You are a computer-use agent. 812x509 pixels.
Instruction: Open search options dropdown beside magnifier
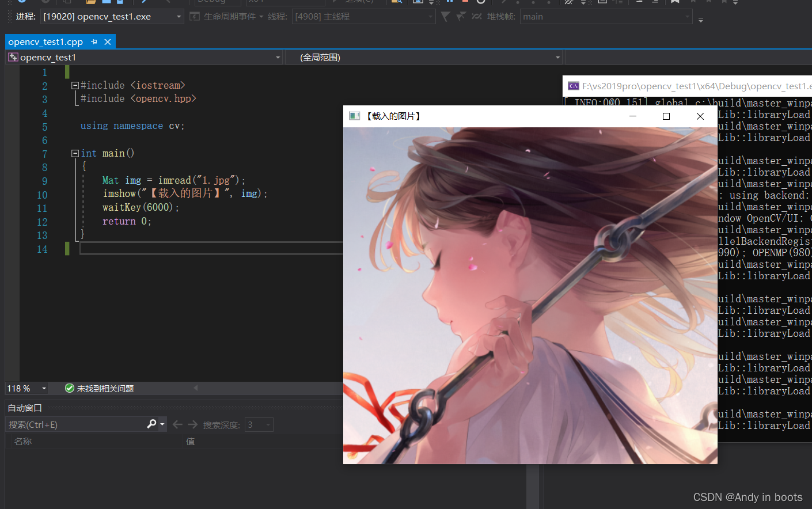tap(162, 424)
